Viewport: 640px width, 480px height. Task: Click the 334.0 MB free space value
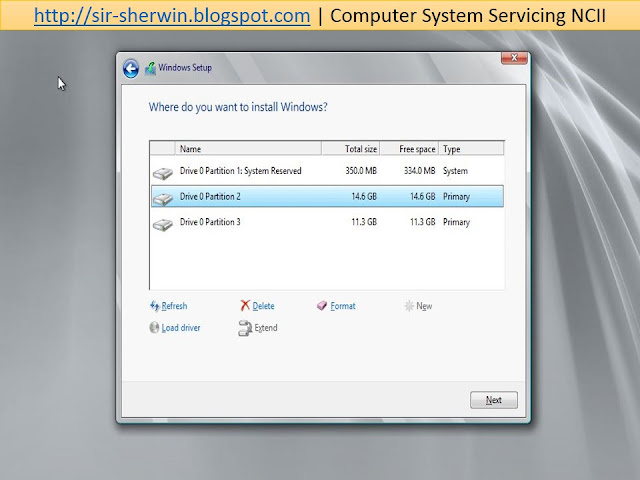pyautogui.click(x=420, y=171)
